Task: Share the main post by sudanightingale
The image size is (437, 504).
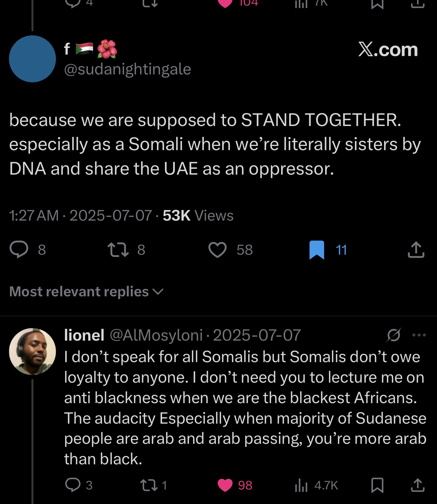Action: click(416, 250)
